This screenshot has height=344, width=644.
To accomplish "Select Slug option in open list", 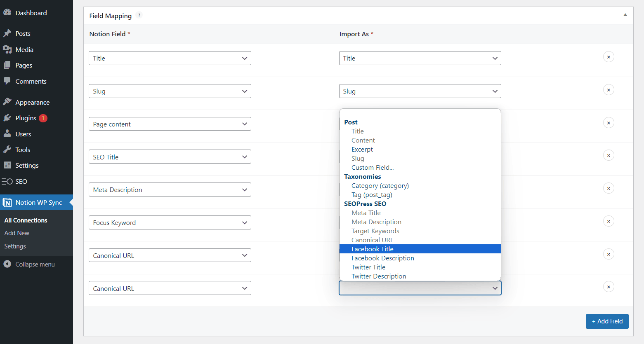I will point(420,158).
